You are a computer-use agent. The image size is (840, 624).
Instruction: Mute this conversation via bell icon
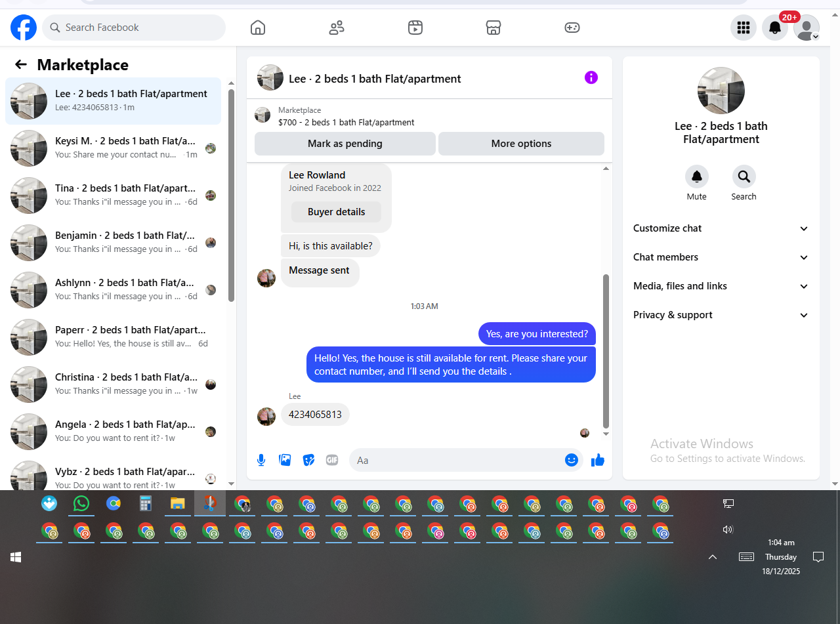[697, 177]
